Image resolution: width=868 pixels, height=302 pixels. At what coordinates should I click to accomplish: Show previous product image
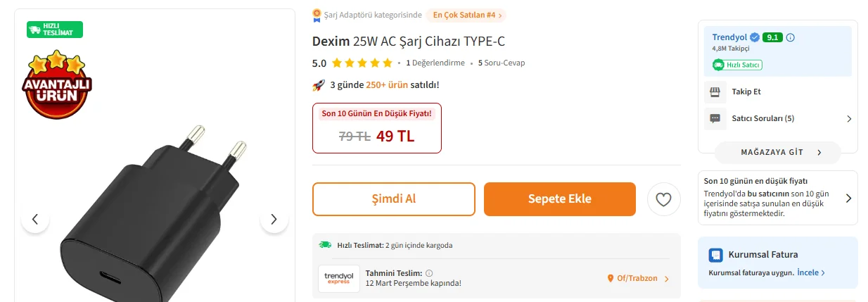point(35,219)
